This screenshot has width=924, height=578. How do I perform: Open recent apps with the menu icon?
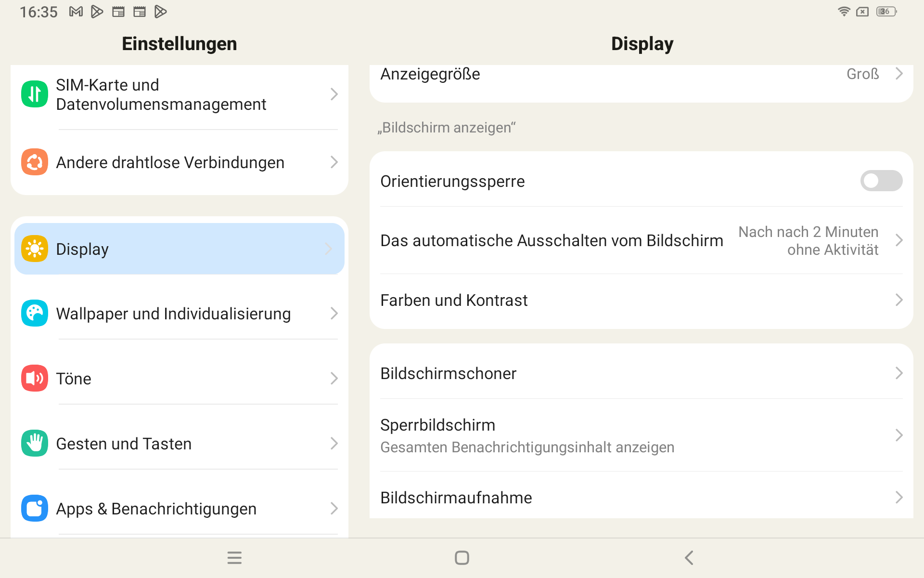point(234,558)
